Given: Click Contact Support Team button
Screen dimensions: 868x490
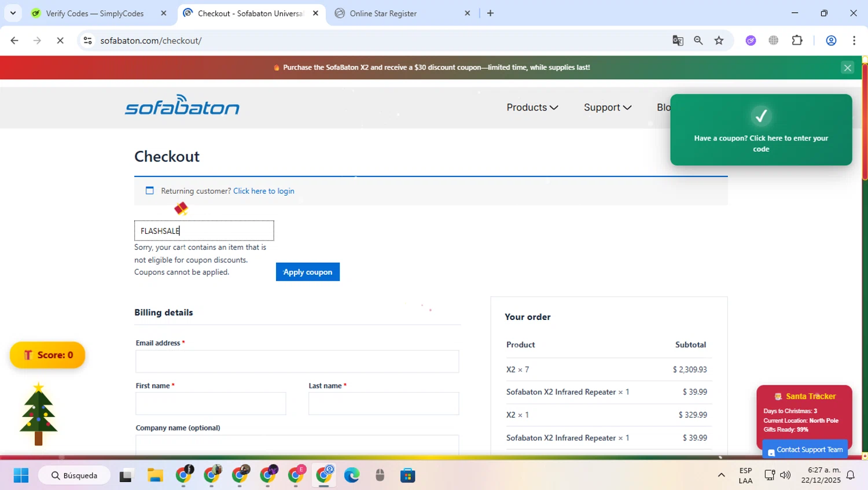Looking at the screenshot, I should pyautogui.click(x=805, y=450).
